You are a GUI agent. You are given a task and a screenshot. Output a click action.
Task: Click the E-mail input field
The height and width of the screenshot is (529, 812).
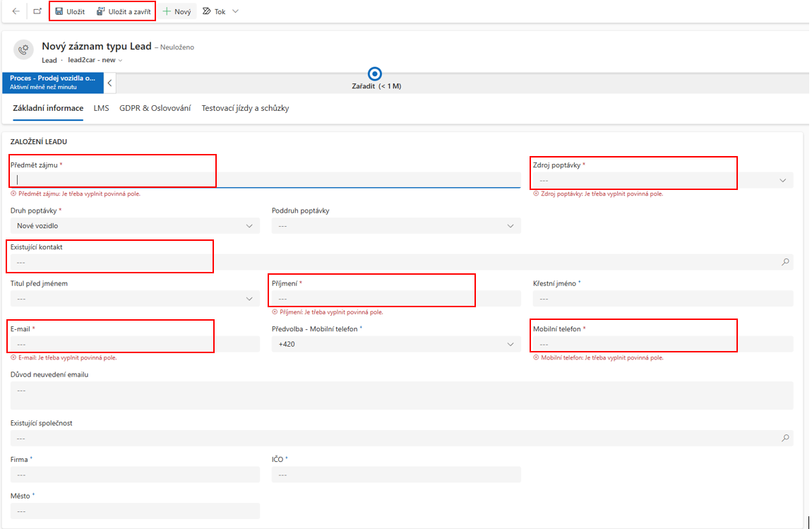click(134, 344)
